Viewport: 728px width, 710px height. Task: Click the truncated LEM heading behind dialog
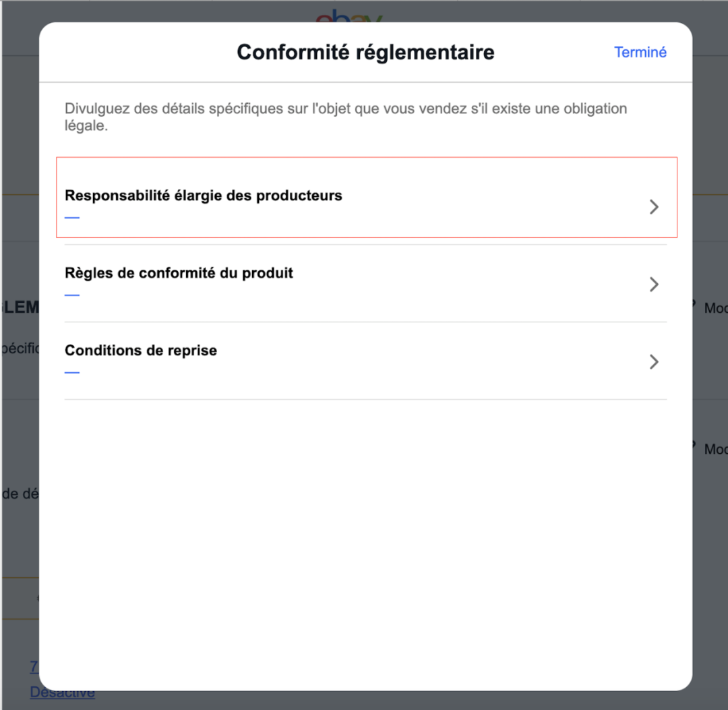click(20, 307)
